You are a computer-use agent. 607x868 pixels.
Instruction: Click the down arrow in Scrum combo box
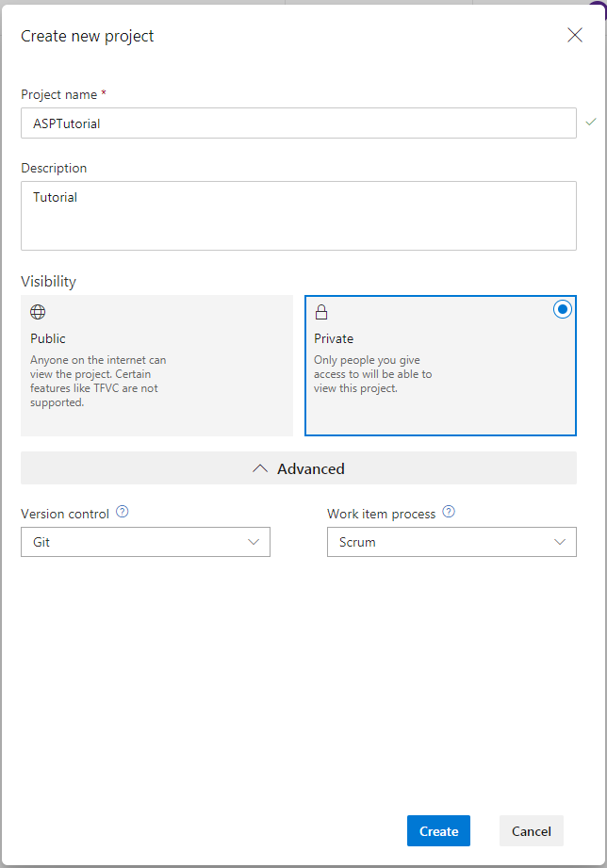click(x=560, y=542)
